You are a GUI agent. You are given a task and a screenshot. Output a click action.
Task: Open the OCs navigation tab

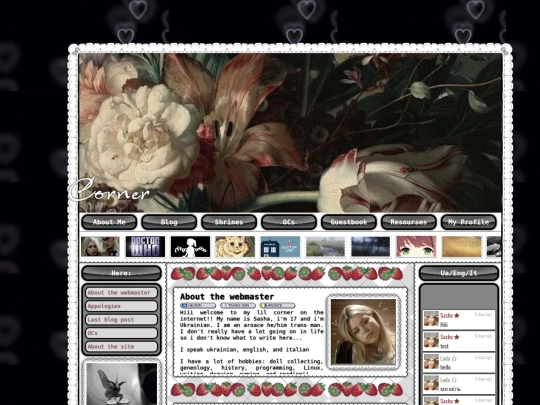click(289, 222)
